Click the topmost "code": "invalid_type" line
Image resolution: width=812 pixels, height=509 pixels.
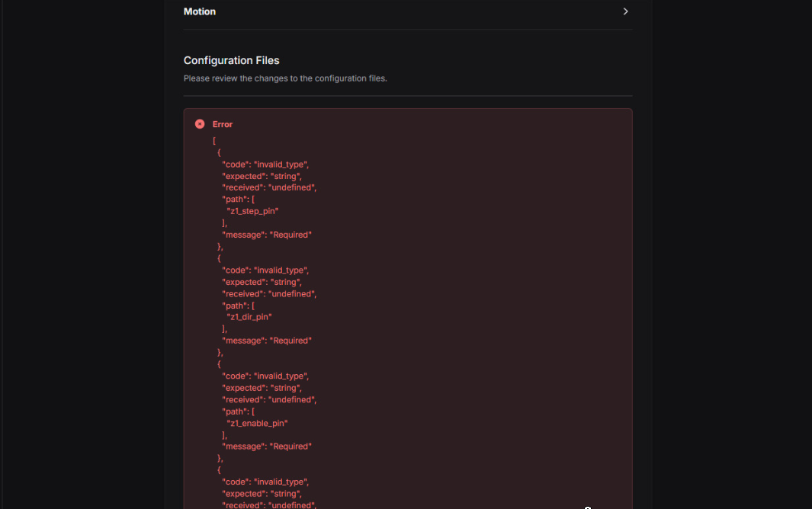pos(265,164)
